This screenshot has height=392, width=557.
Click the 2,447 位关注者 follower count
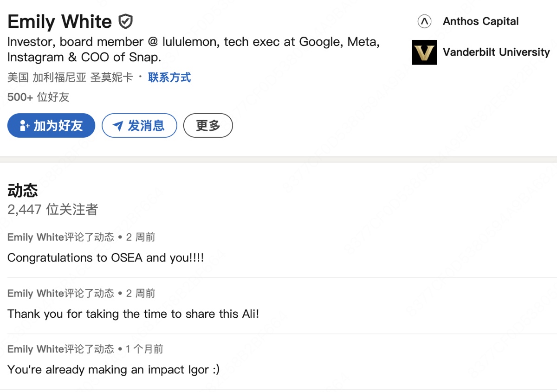click(52, 209)
